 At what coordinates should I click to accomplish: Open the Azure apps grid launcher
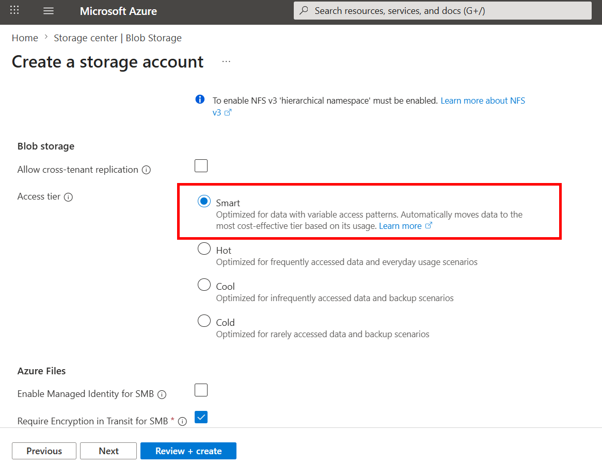tap(15, 10)
